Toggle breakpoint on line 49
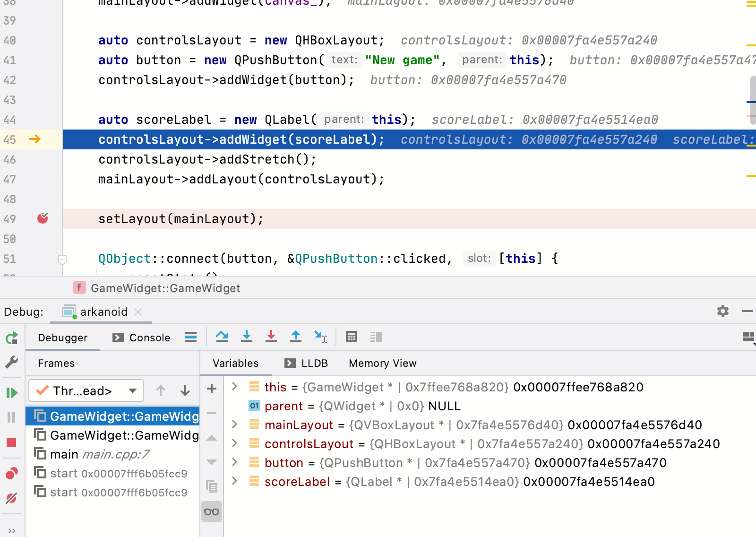 [43, 218]
